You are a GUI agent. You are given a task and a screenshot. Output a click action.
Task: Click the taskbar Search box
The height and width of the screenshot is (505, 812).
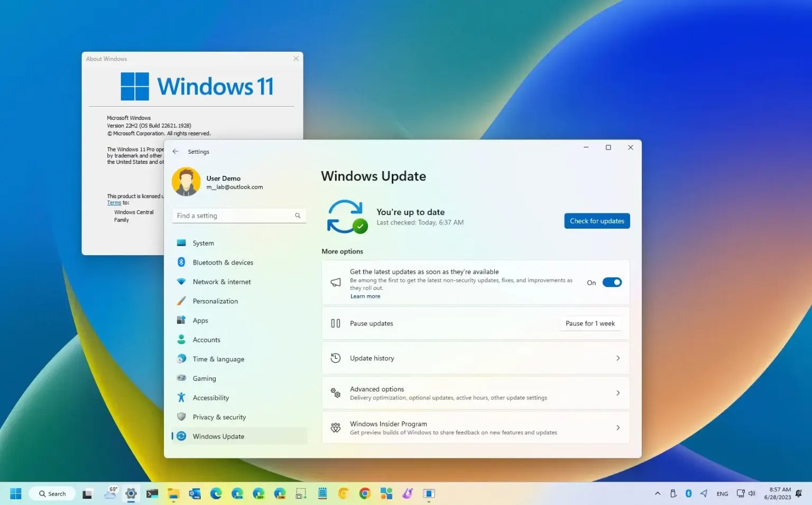point(52,494)
